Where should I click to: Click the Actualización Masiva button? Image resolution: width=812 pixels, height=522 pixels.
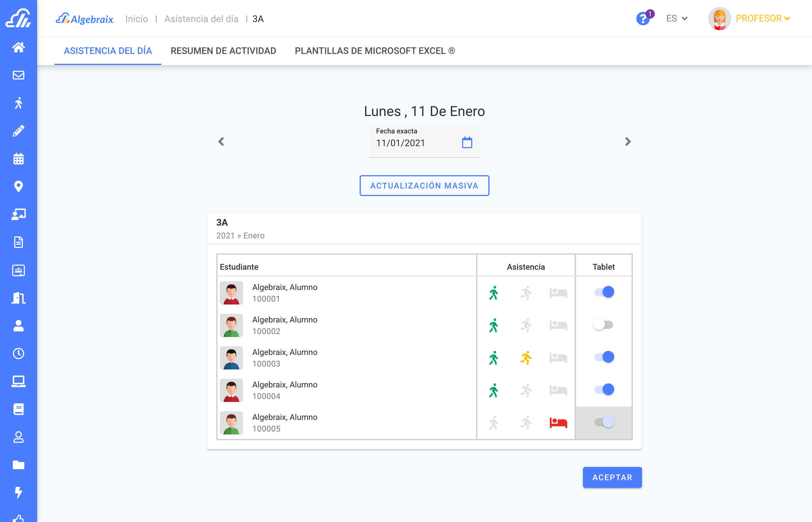pyautogui.click(x=424, y=186)
